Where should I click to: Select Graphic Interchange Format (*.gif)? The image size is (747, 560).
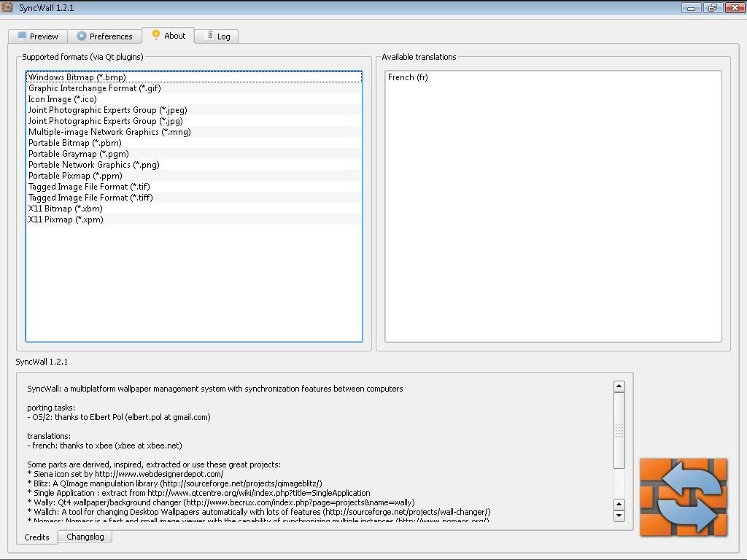(194, 88)
